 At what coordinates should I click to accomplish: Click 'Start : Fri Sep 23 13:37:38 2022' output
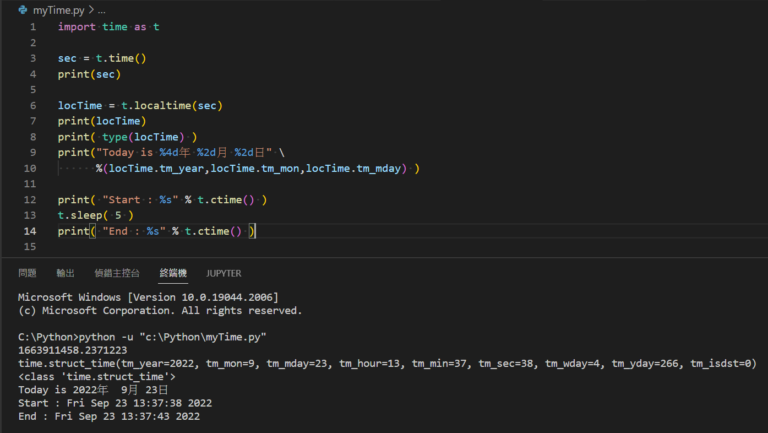[x=115, y=403]
